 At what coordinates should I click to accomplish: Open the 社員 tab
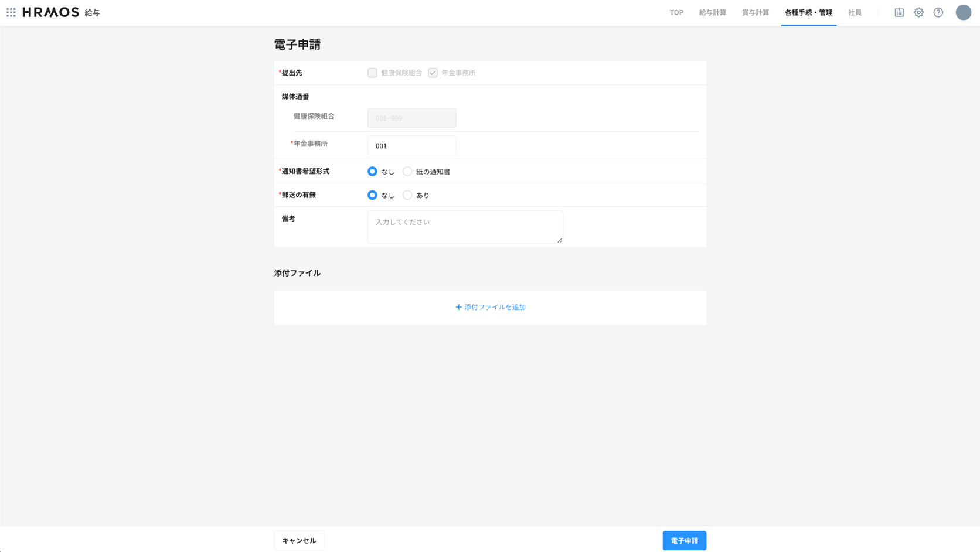tap(855, 12)
